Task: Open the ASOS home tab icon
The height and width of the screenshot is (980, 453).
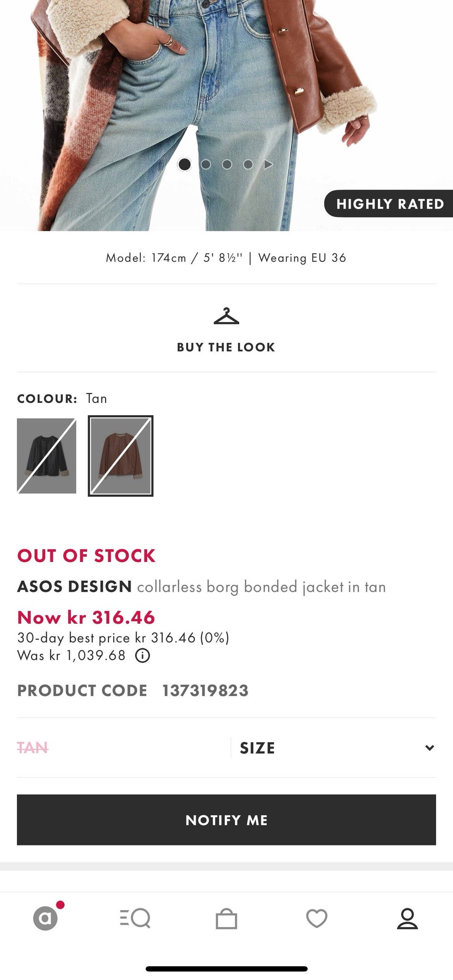Action: pyautogui.click(x=46, y=918)
